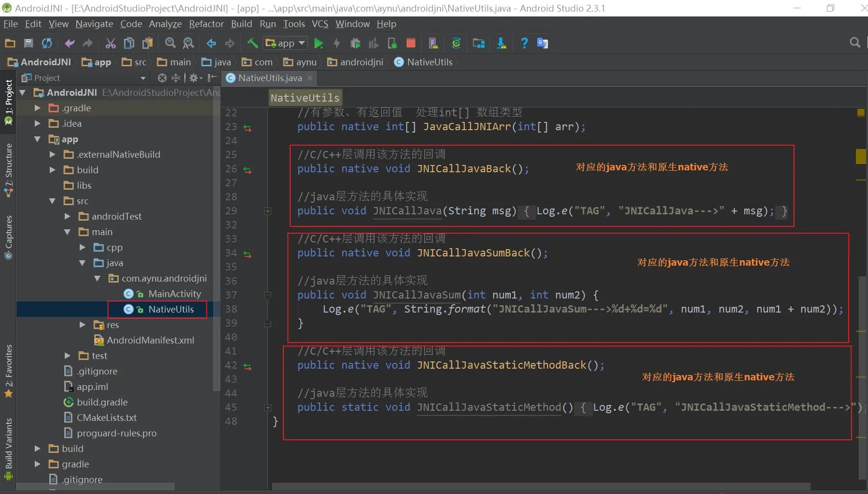Screen dimensions: 868x494
Task: Collapse the src folder
Action: (52, 201)
